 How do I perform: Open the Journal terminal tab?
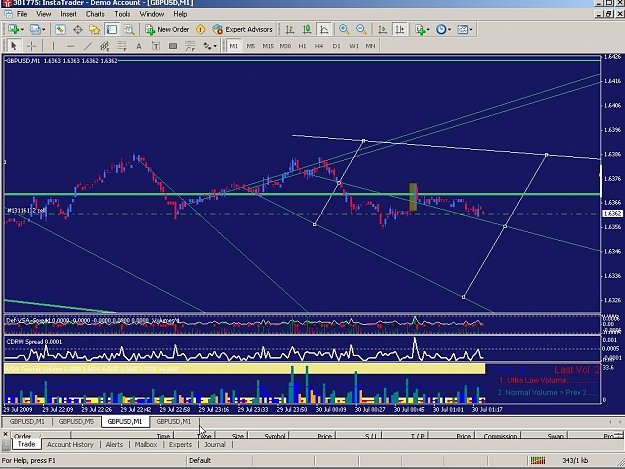point(215,445)
